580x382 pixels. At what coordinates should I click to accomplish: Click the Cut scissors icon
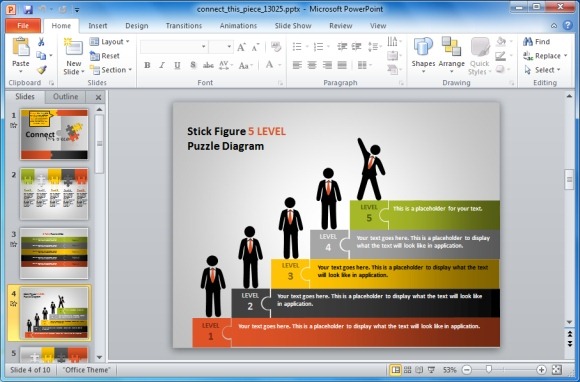[x=41, y=42]
